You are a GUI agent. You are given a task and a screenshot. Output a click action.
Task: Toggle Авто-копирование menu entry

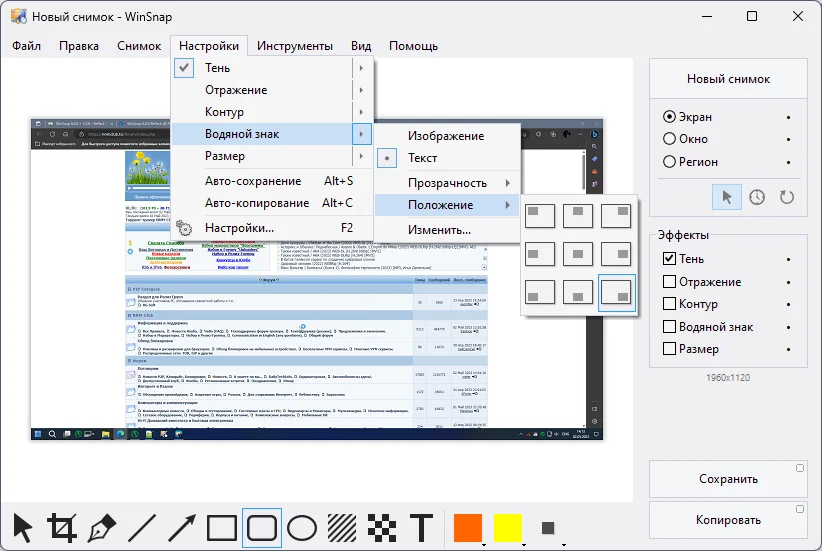(x=272, y=203)
